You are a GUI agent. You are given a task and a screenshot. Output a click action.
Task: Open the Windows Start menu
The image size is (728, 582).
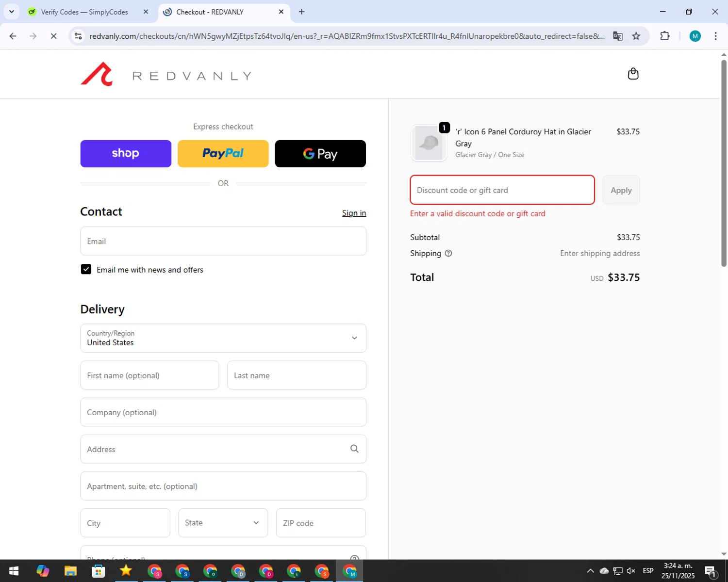(14, 571)
